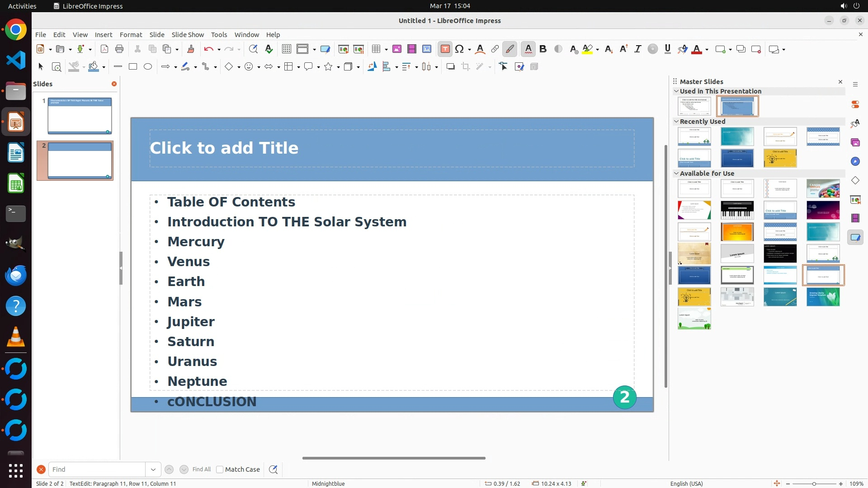Click the Insert Special Character omega icon

click(x=459, y=49)
